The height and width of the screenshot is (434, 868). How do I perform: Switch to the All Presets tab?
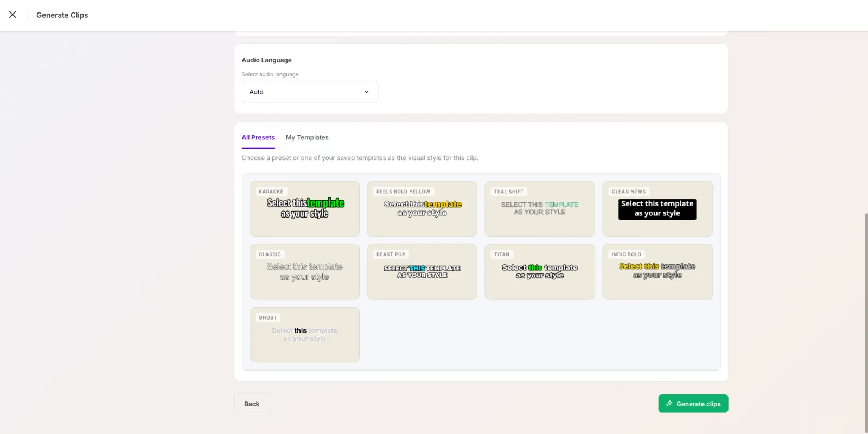258,137
